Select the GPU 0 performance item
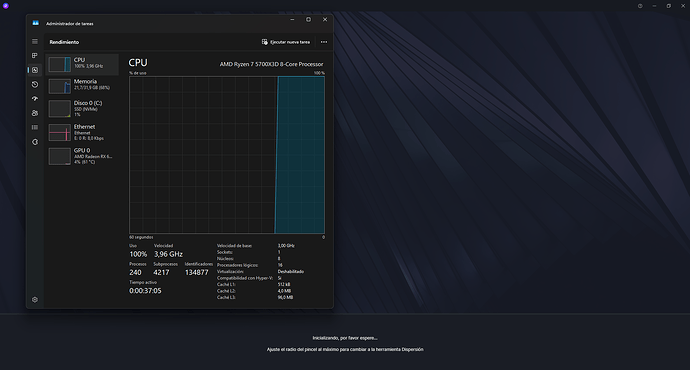Viewport: 690px width, 370px height. [82, 156]
